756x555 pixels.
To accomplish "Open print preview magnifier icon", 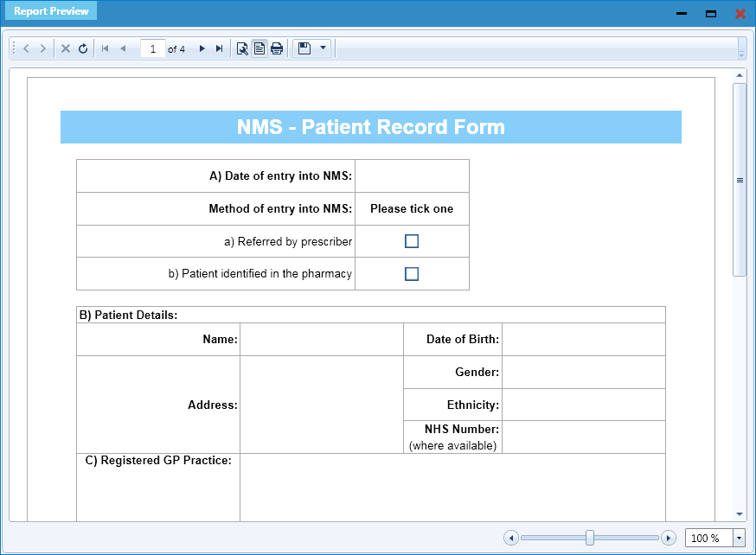I will click(242, 48).
